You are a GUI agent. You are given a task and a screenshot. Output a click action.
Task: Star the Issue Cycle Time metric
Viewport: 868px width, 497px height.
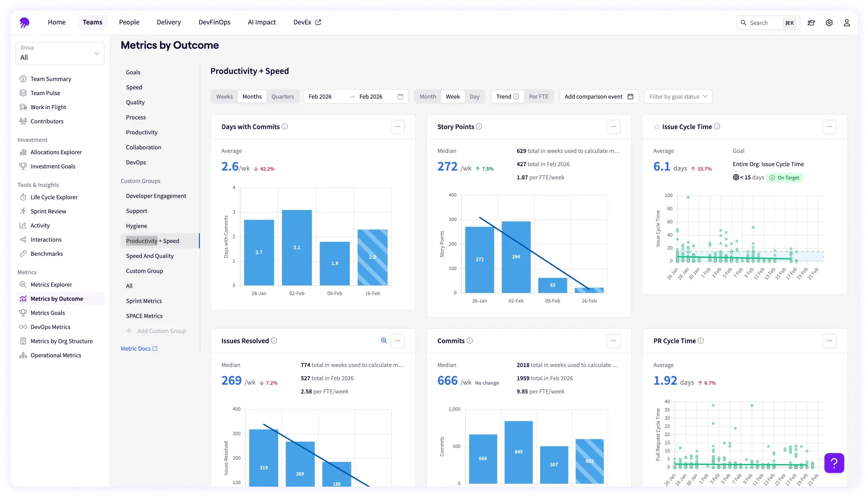(657, 127)
